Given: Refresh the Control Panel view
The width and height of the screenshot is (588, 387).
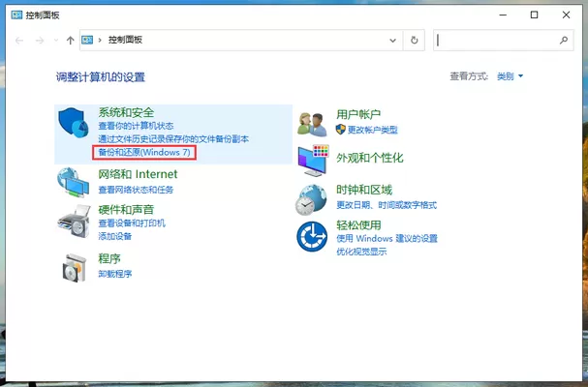Looking at the screenshot, I should pos(414,40).
